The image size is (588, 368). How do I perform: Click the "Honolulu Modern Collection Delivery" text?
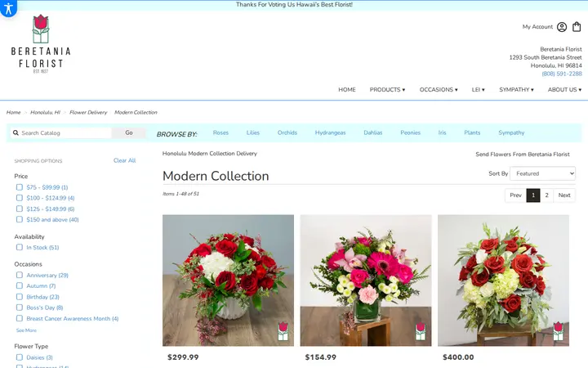pos(210,154)
